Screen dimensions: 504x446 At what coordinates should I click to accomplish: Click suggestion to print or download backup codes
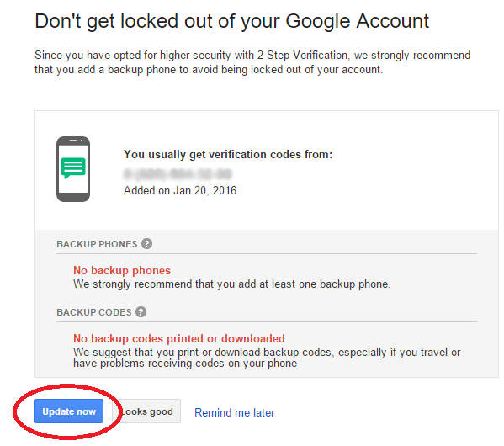click(267, 358)
